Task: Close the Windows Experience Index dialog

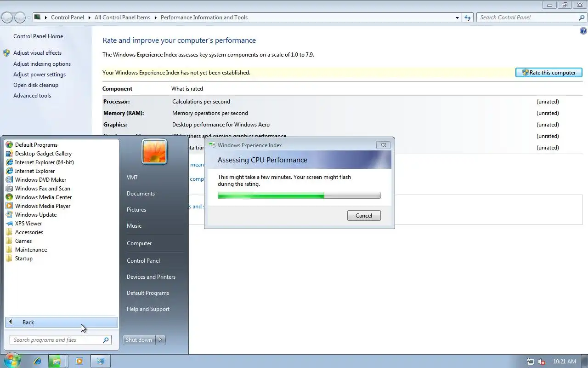Action: (x=383, y=145)
